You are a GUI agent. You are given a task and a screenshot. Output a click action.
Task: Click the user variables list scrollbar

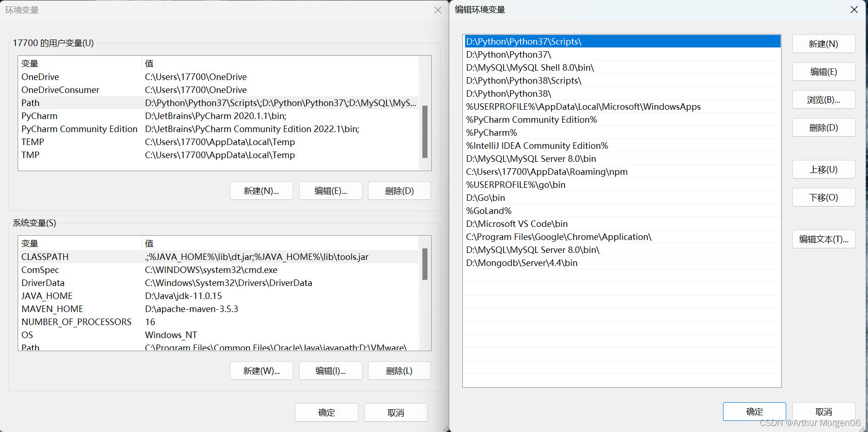click(x=425, y=132)
